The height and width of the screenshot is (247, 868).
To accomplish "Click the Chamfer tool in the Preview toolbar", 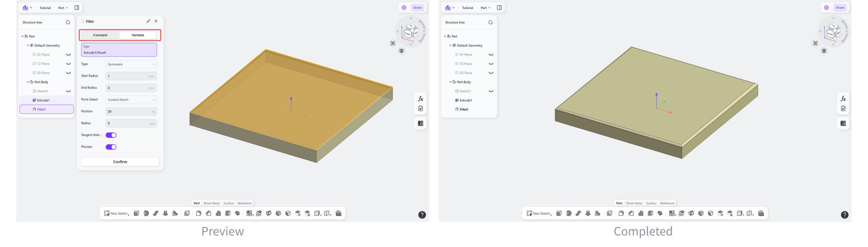I will 209,213.
